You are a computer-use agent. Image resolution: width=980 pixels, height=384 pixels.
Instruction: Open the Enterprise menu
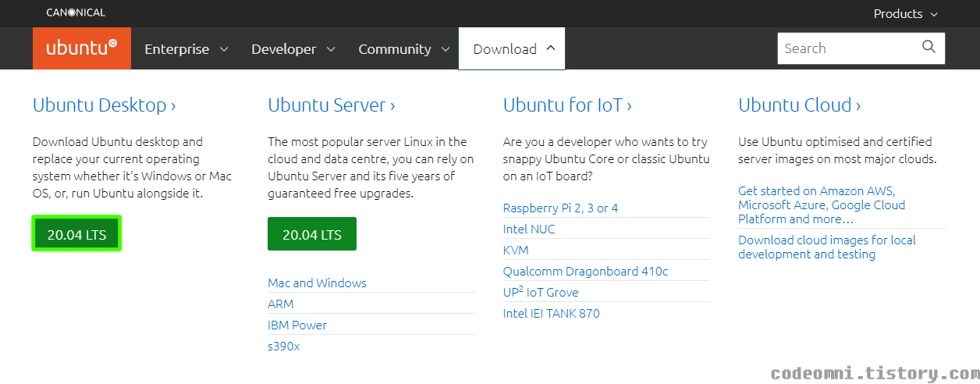point(186,48)
